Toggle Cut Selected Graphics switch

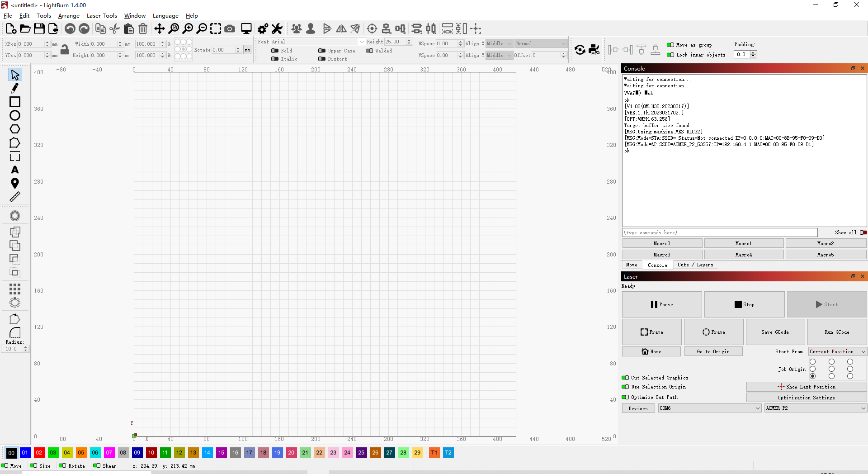coord(625,378)
